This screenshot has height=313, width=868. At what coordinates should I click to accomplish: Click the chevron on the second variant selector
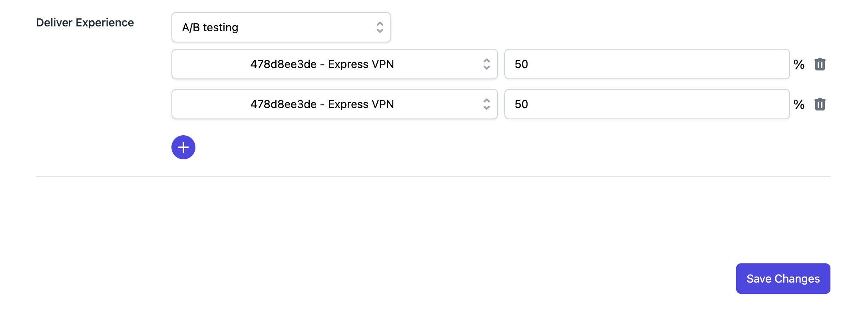click(x=487, y=104)
